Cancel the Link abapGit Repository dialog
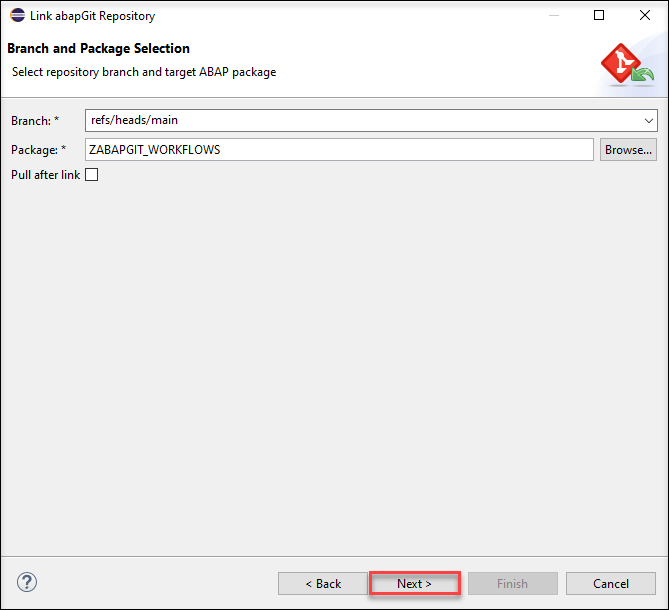Screen dimensions: 669x610 [611, 584]
